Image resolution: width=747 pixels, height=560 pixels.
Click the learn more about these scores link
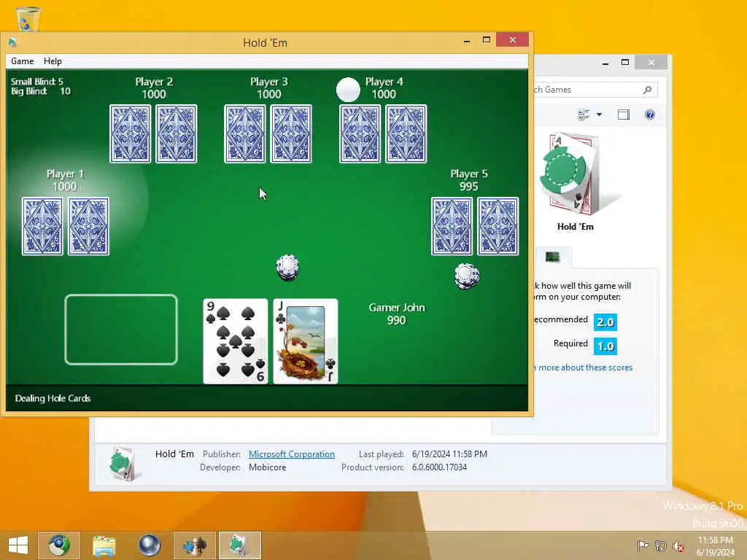(583, 367)
